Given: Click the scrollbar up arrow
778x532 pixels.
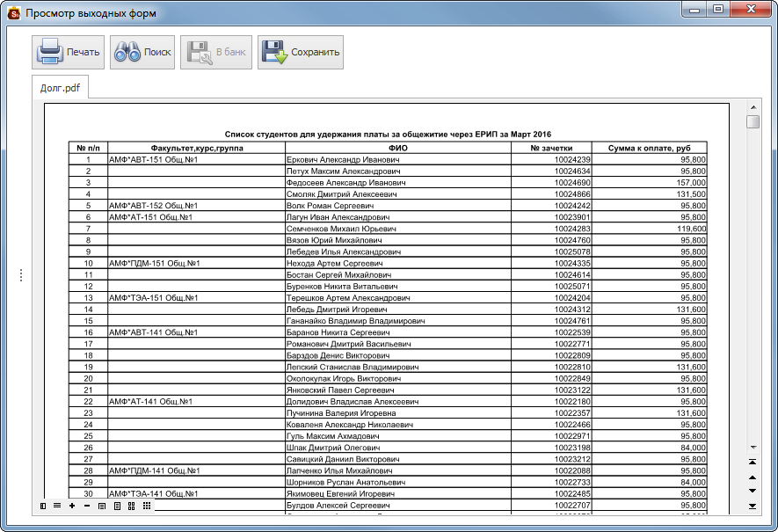Looking at the screenshot, I should click(753, 107).
